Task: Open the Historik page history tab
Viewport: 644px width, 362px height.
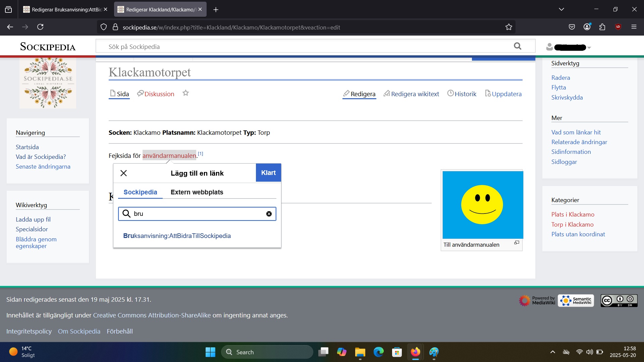Action: [x=462, y=94]
